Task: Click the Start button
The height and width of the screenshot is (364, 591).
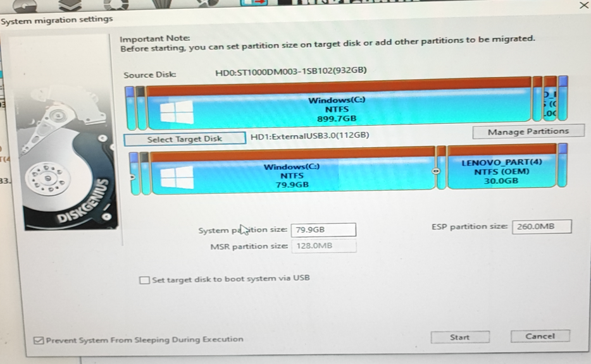Action: click(x=460, y=337)
